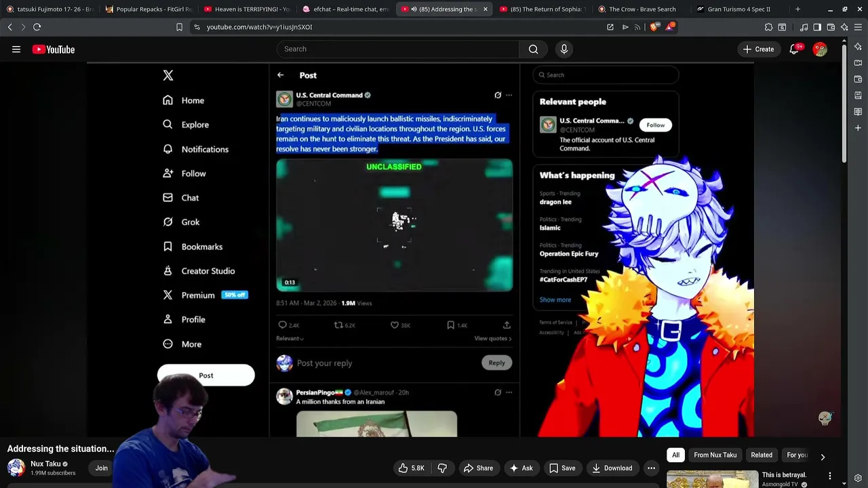The image size is (868, 488).
Task: Run the YouTube search magnifier button
Action: point(534,49)
